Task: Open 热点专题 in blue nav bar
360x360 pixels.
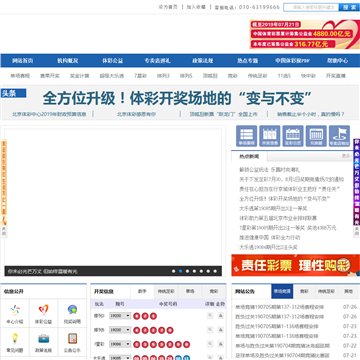Action: [248, 61]
